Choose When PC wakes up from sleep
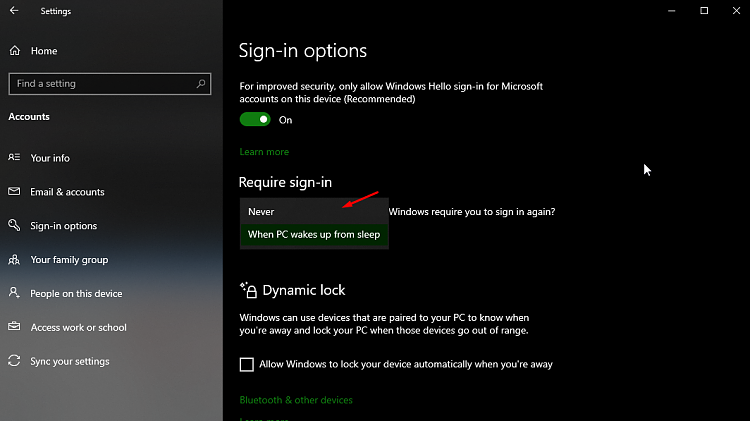The image size is (750, 421). click(314, 234)
